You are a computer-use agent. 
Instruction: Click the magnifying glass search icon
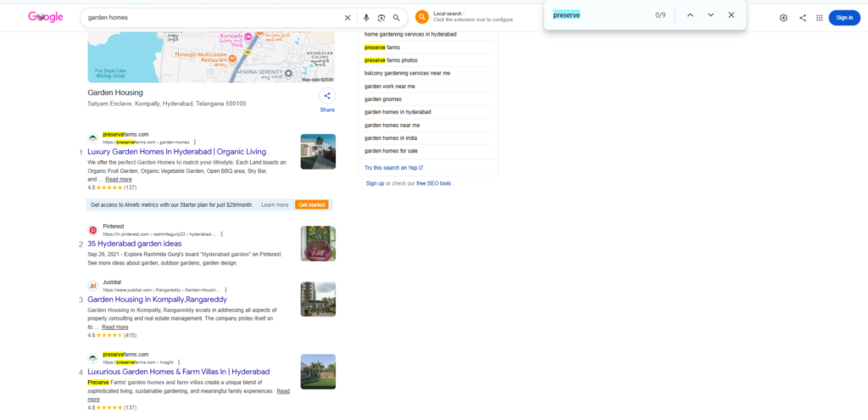click(x=396, y=17)
